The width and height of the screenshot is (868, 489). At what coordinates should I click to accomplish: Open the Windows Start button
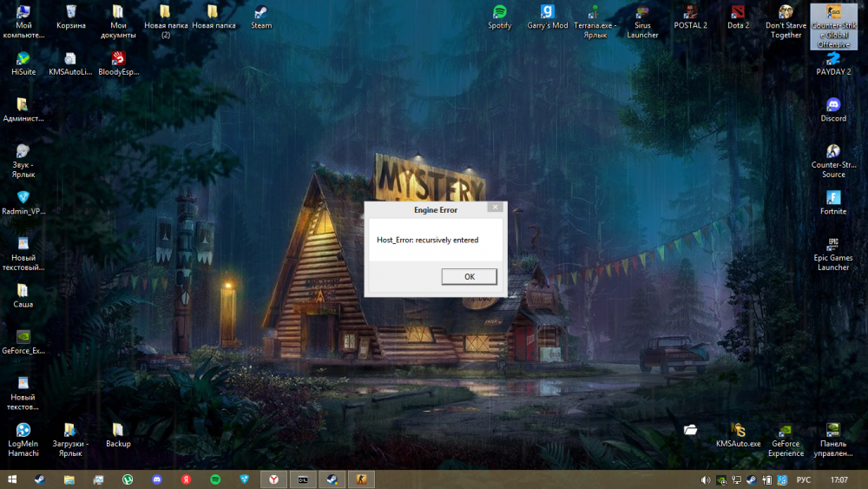[11, 479]
